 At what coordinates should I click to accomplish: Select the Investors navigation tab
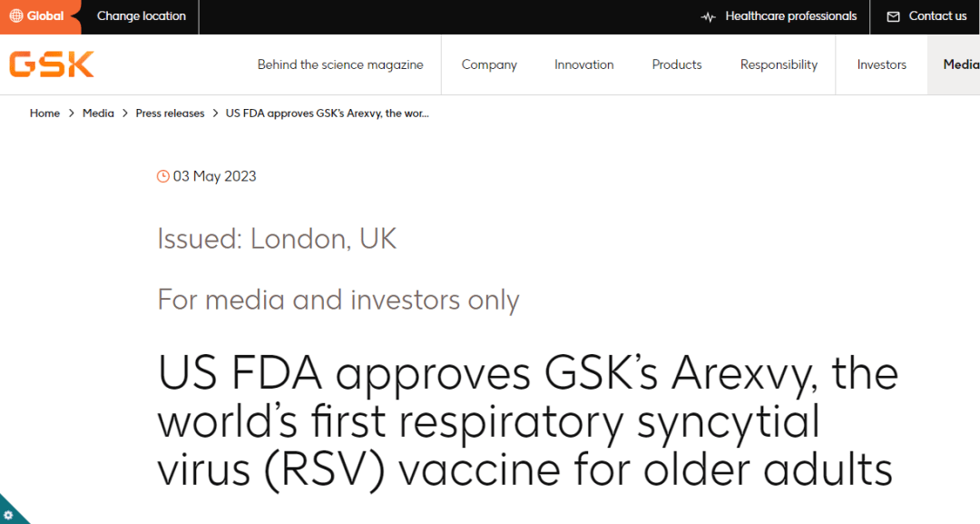pos(881,64)
